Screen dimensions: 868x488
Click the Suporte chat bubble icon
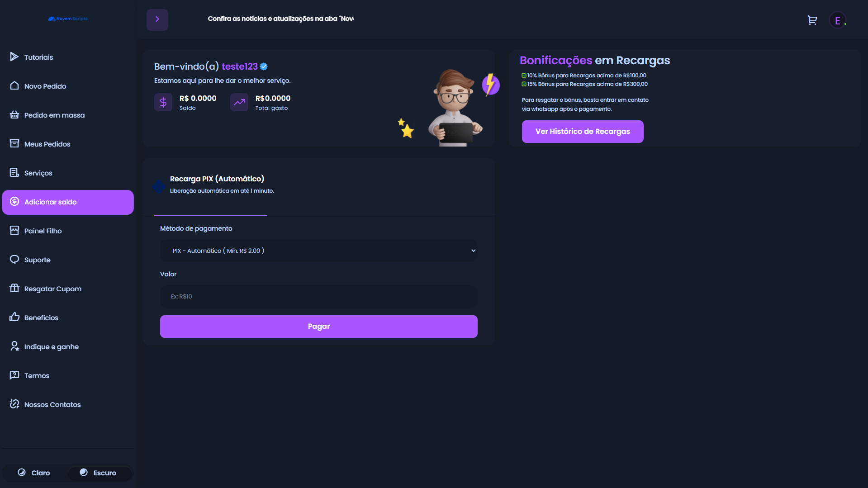(14, 259)
